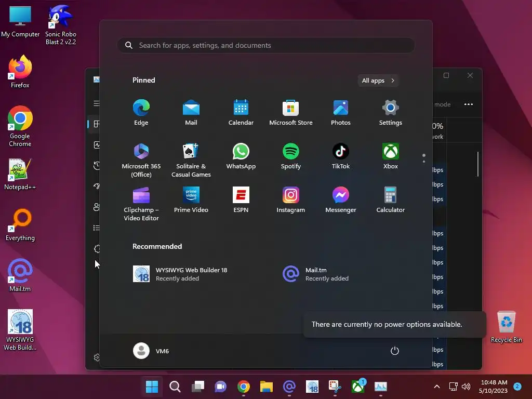Click the power button in Start menu
This screenshot has height=399, width=532.
pos(395,351)
